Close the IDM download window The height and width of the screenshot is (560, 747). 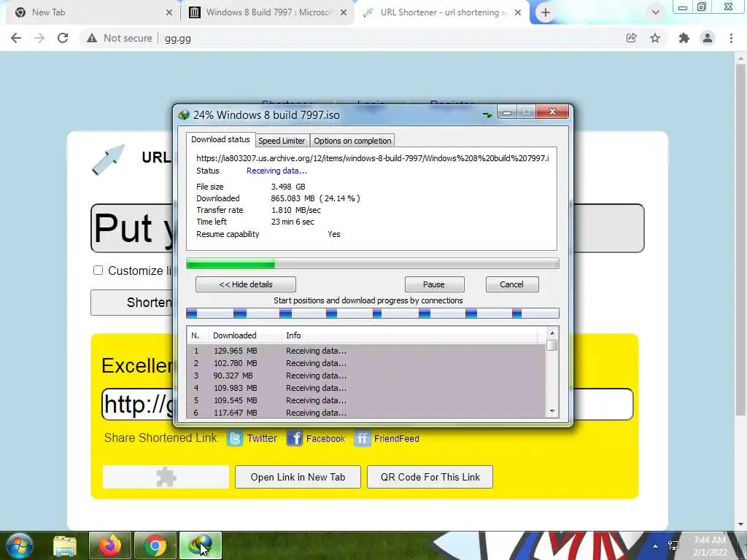pos(552,112)
